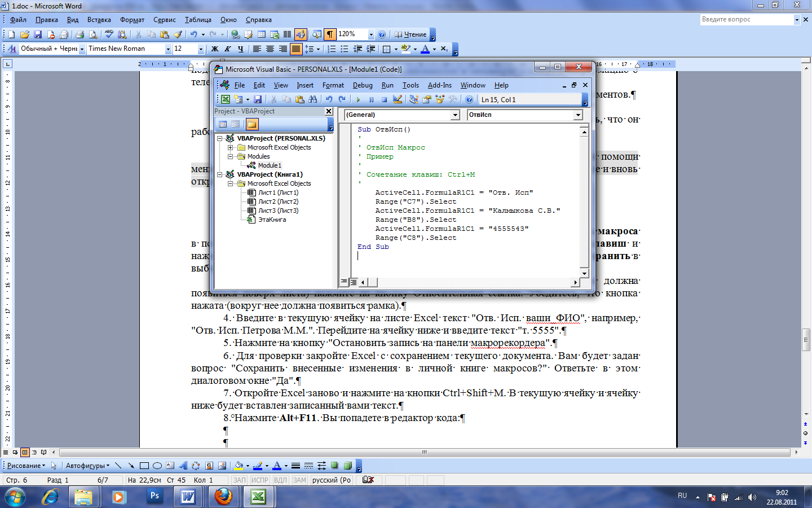Image resolution: width=812 pixels, height=508 pixels.
Task: Open the Рисование drawing menu button
Action: [26, 466]
